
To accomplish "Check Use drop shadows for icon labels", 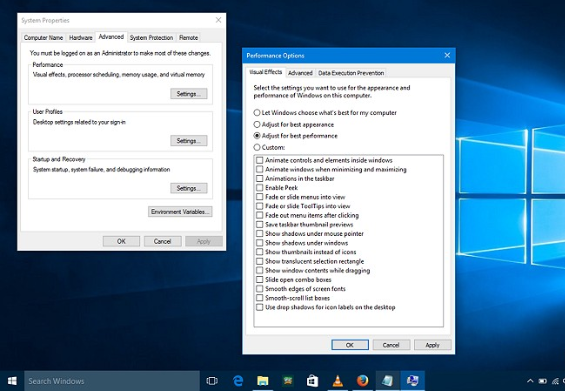I will click(259, 307).
